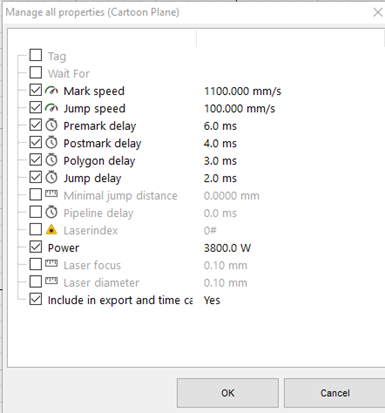The width and height of the screenshot is (385, 413).
Task: Close the Manage all properties dialog
Action: pos(378,13)
